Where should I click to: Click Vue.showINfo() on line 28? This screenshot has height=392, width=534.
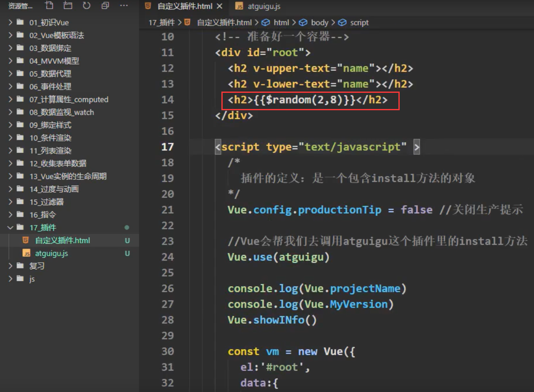coord(272,320)
